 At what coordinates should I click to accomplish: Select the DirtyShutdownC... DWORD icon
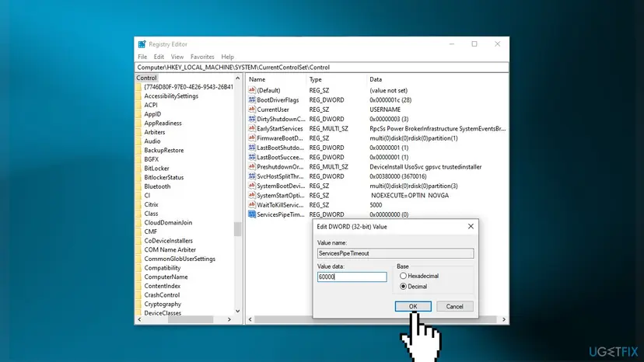click(x=252, y=119)
